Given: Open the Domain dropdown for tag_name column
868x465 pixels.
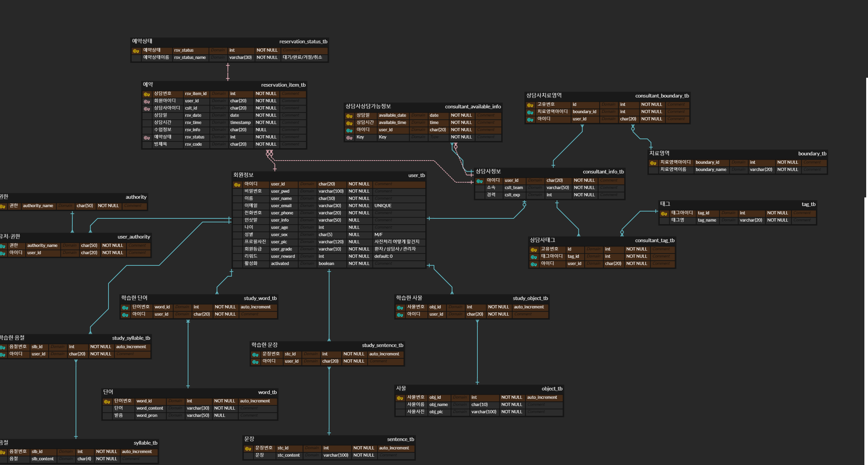Looking at the screenshot, I should click(728, 220).
